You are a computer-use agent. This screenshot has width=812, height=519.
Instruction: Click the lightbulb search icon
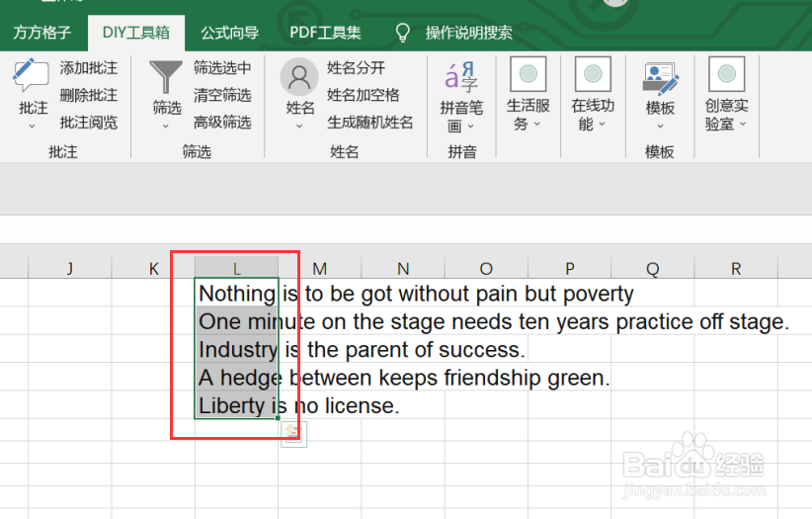click(x=402, y=33)
